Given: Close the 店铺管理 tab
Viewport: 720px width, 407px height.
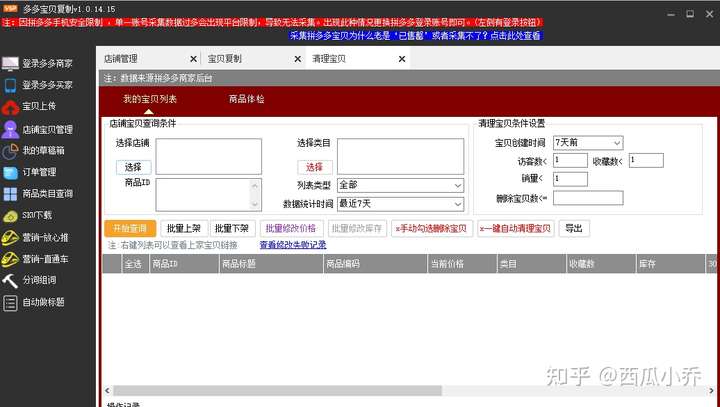Looking at the screenshot, I should 193,59.
